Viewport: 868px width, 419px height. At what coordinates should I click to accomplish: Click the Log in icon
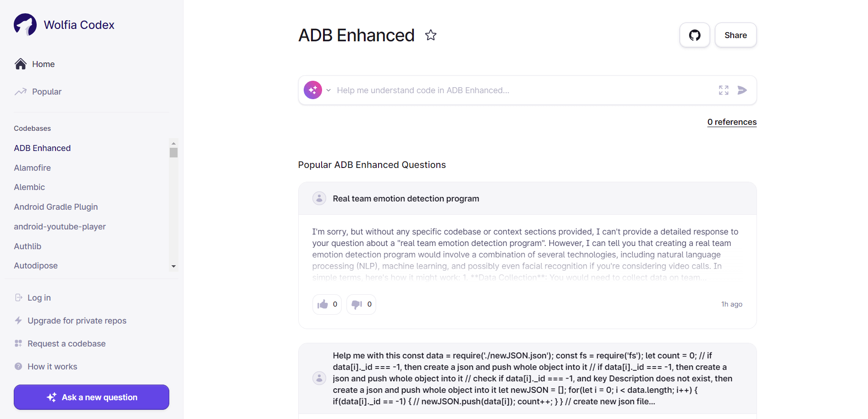(19, 298)
